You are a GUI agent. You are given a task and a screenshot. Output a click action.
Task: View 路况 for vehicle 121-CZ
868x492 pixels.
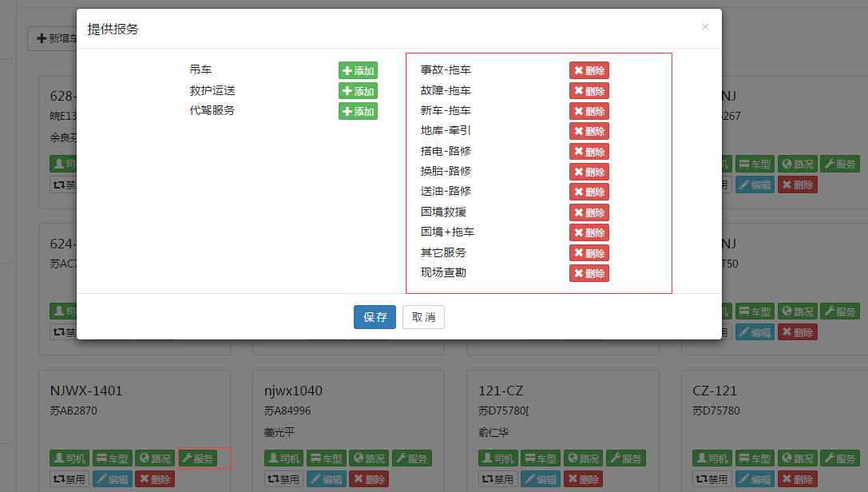[x=582, y=458]
